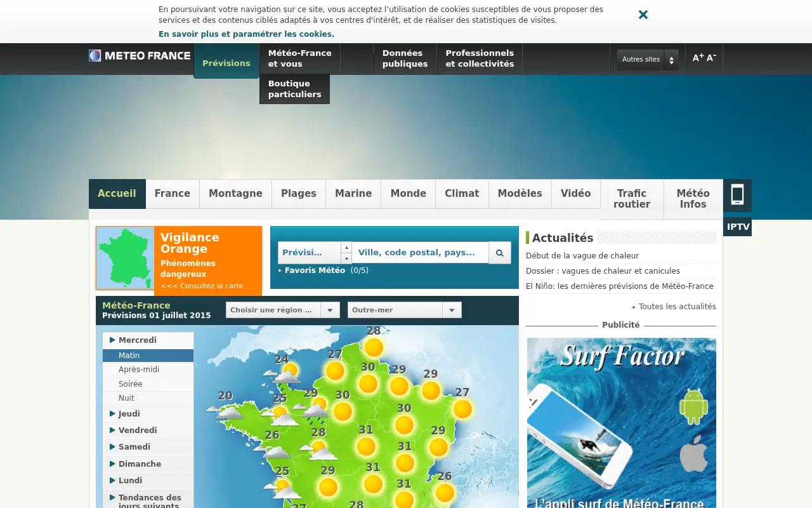Expand the Lundi forecast section
The image size is (812, 508).
148,481
